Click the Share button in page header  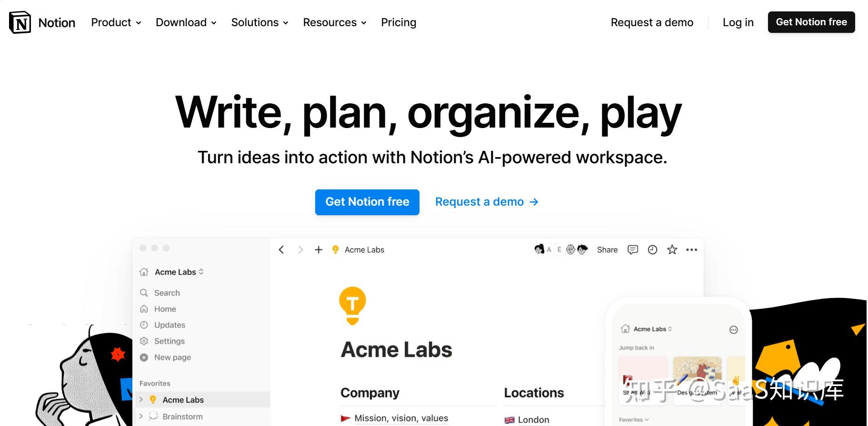(607, 250)
